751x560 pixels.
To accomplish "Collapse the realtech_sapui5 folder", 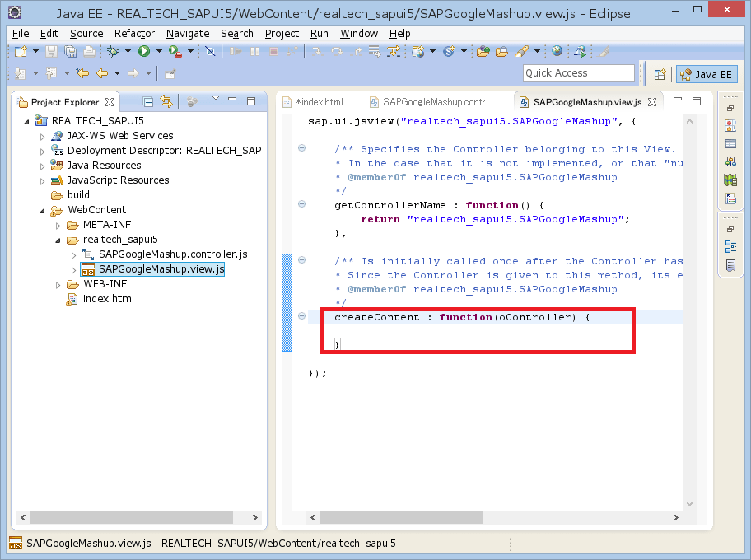I will click(x=58, y=240).
